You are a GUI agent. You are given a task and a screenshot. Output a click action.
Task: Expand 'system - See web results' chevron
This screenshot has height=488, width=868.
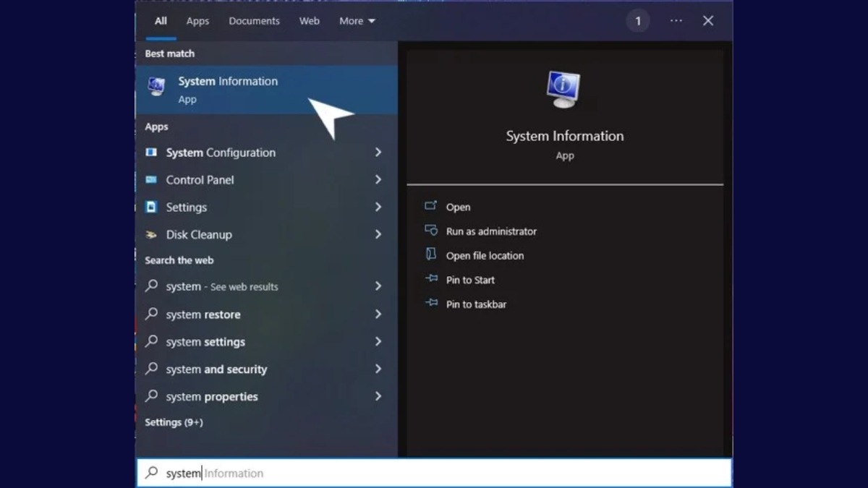click(x=378, y=286)
